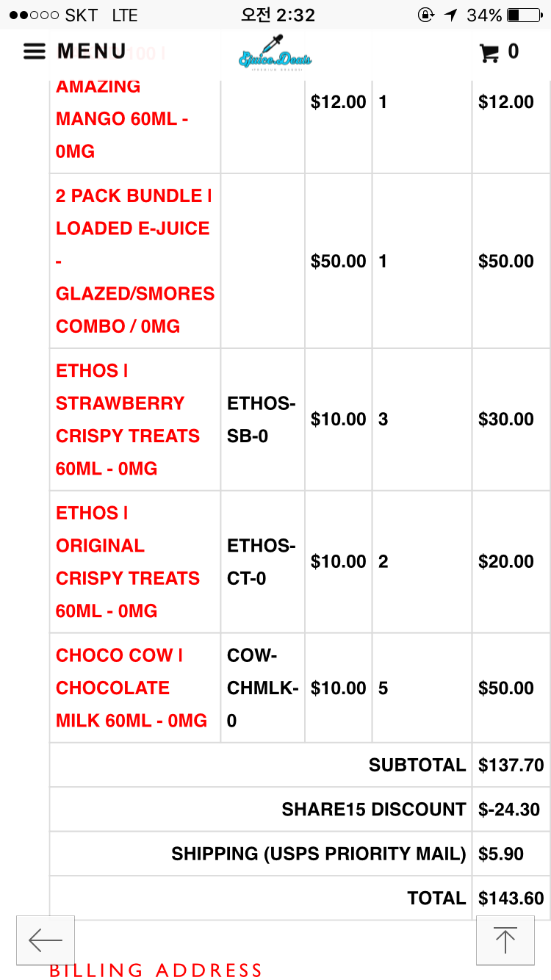Open Loaded E-Juice 2 Pack Bundle link
This screenshot has height=980, width=551.
[x=134, y=261]
